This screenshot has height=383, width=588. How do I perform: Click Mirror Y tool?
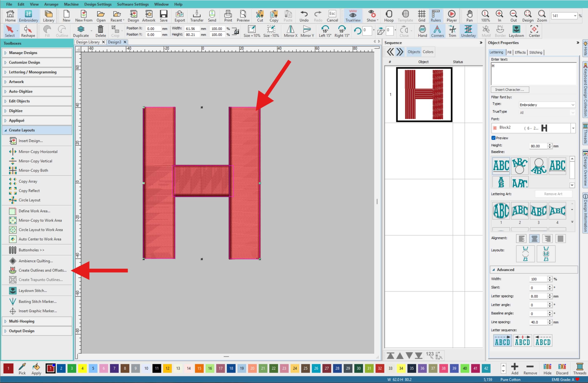[x=307, y=31]
